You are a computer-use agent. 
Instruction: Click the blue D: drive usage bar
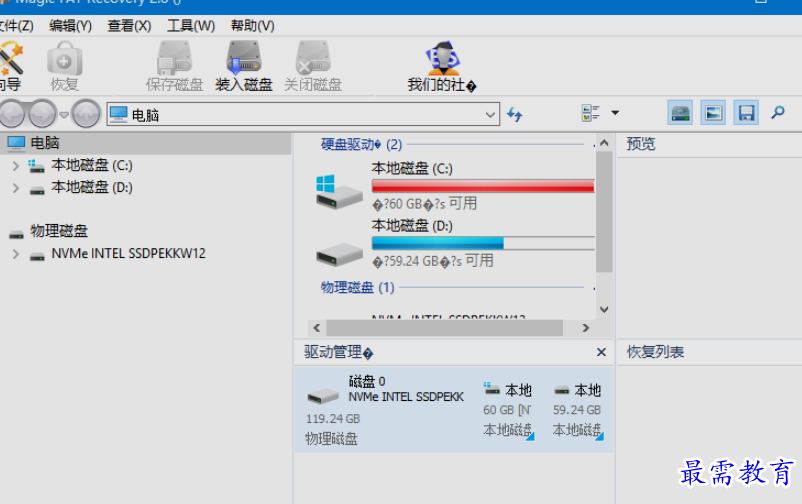pyautogui.click(x=483, y=243)
